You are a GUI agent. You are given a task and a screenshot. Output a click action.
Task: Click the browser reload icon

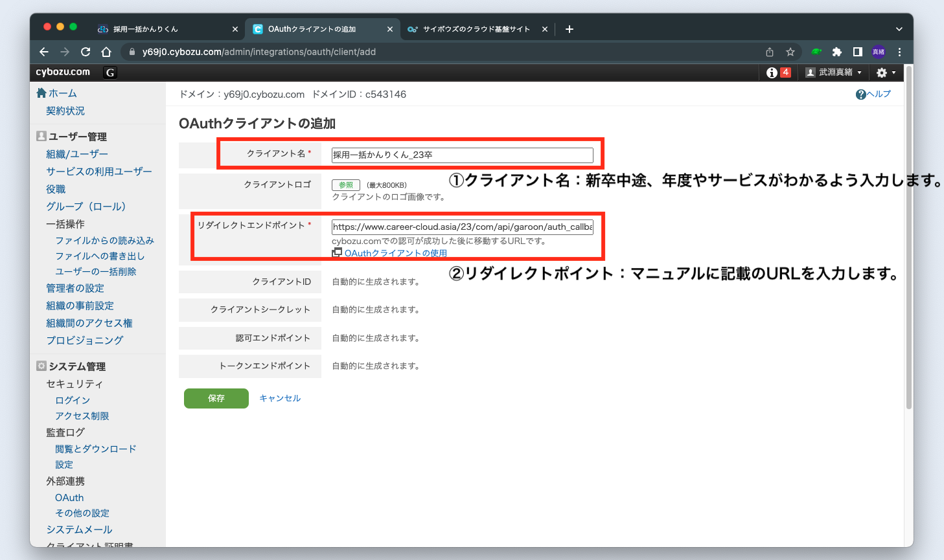86,52
